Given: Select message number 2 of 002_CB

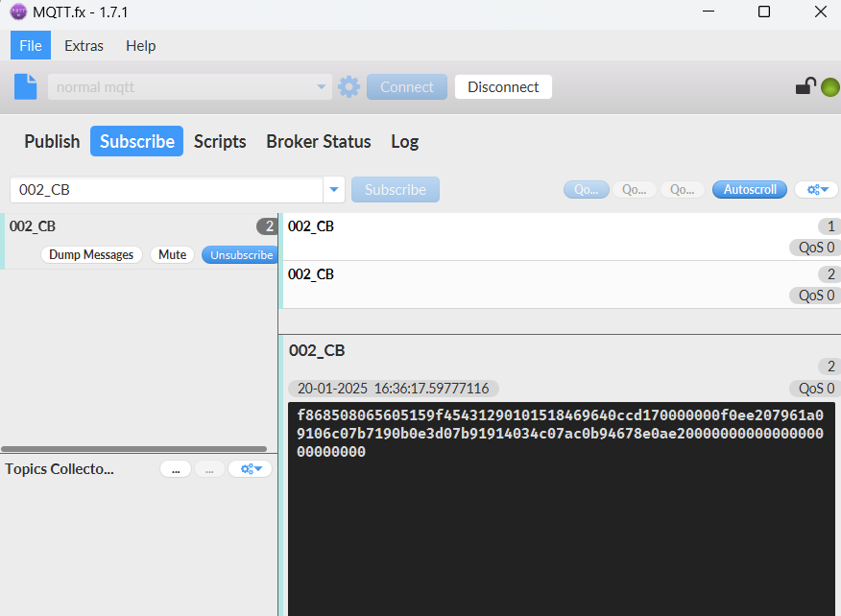Looking at the screenshot, I should 562,285.
